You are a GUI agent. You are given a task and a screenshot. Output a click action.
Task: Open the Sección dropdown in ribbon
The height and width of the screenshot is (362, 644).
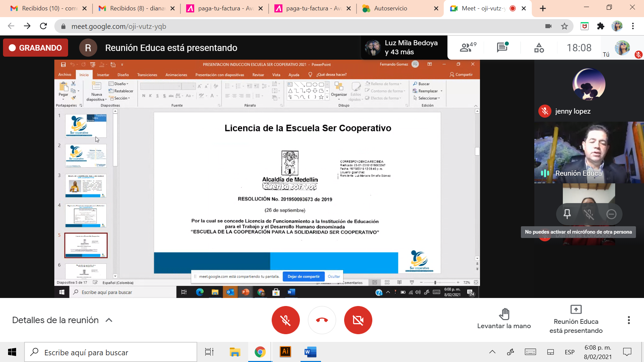click(120, 98)
